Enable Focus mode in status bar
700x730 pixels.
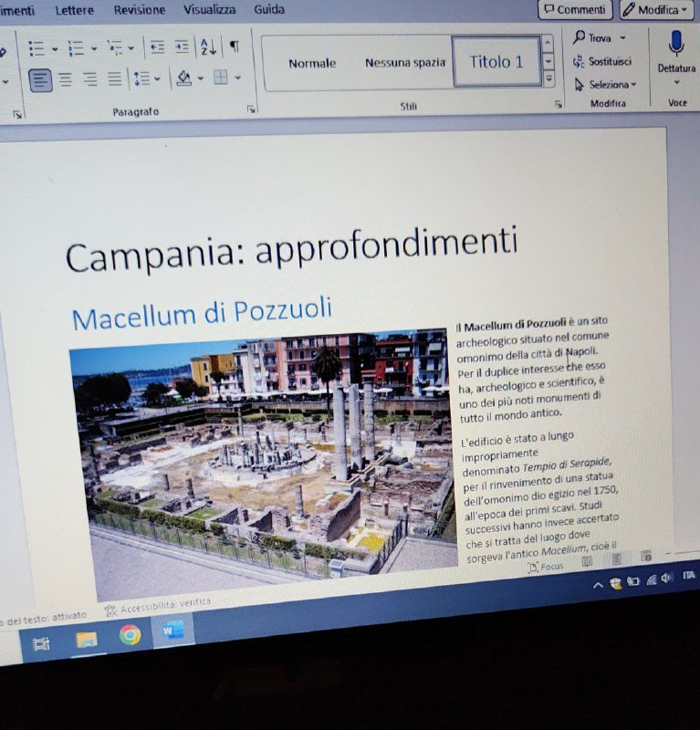546,567
